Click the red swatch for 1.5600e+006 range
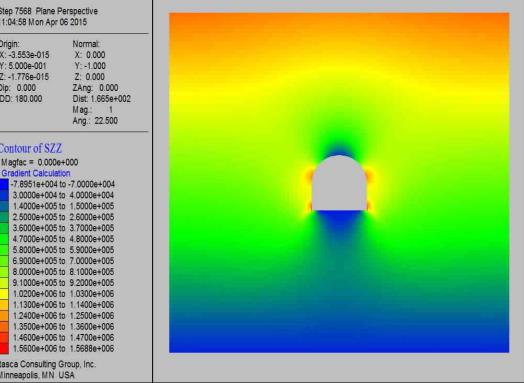 4,349
